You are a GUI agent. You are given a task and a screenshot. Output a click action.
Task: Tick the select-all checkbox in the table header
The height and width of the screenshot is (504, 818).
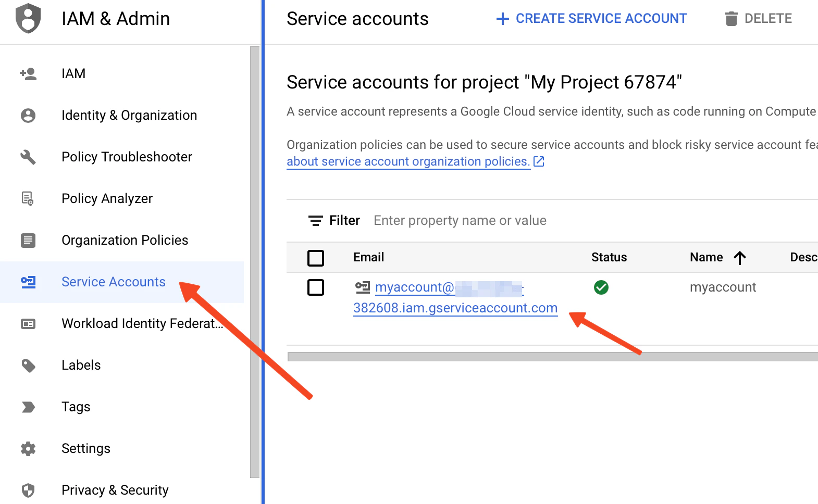coord(316,258)
